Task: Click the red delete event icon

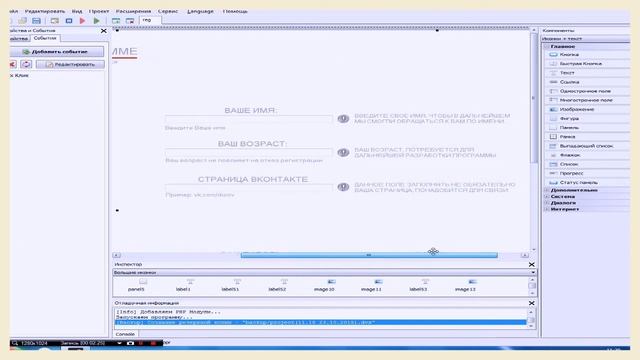Action: point(13,64)
